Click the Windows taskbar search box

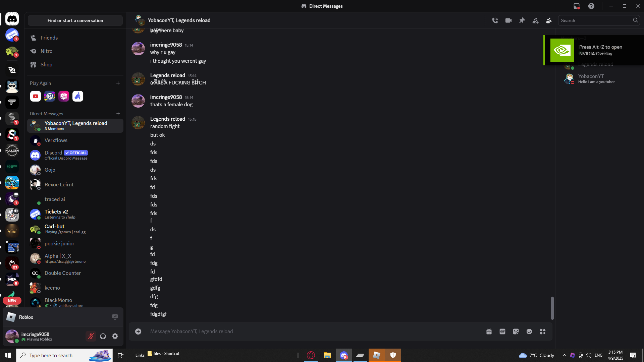coord(64,355)
